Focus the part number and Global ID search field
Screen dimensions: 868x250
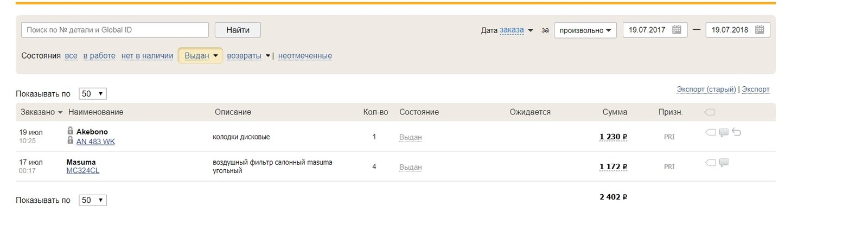[x=115, y=30]
